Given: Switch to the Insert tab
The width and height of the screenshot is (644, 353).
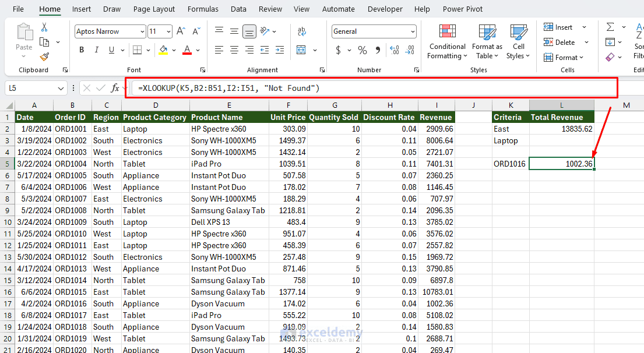Looking at the screenshot, I should point(82,9).
